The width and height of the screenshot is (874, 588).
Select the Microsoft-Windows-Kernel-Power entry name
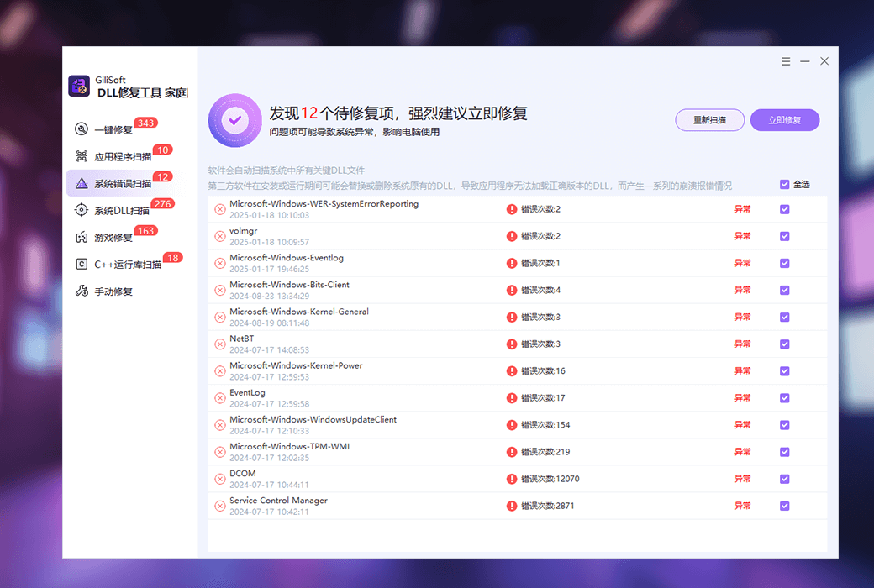(296, 365)
